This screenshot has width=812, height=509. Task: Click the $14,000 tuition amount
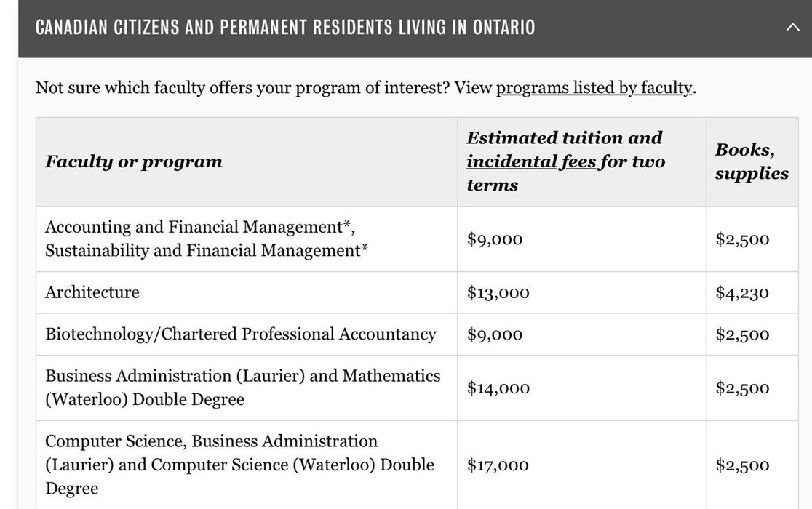(498, 388)
